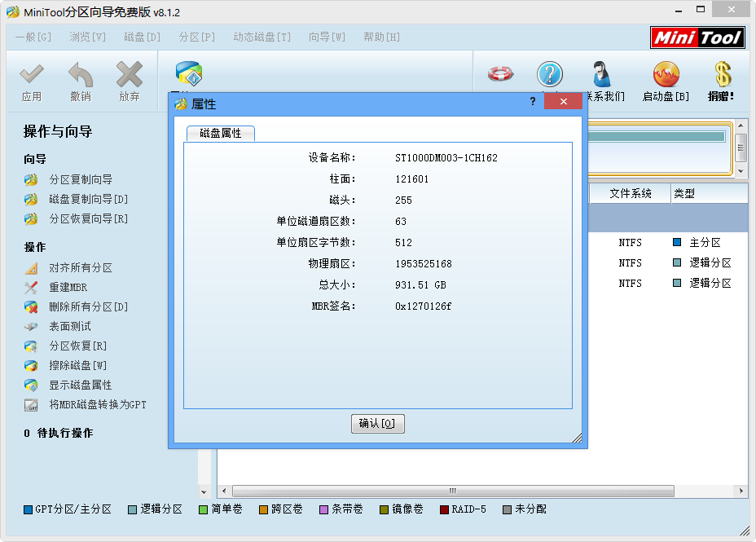Viewport: 756px width, 542px height.
Task: Click the physical sectors value 1953525168
Action: 424,264
